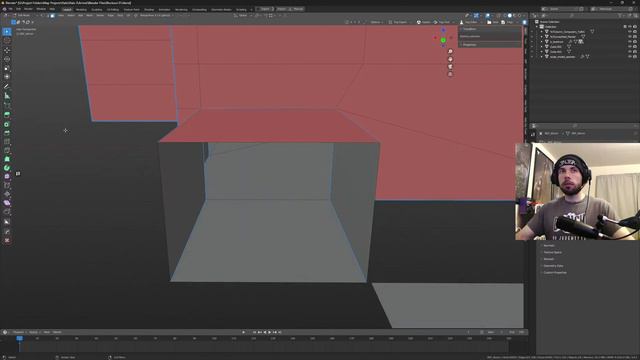Toggle viewport gizmos button
Screen dimensions: 640x360
[476, 16]
